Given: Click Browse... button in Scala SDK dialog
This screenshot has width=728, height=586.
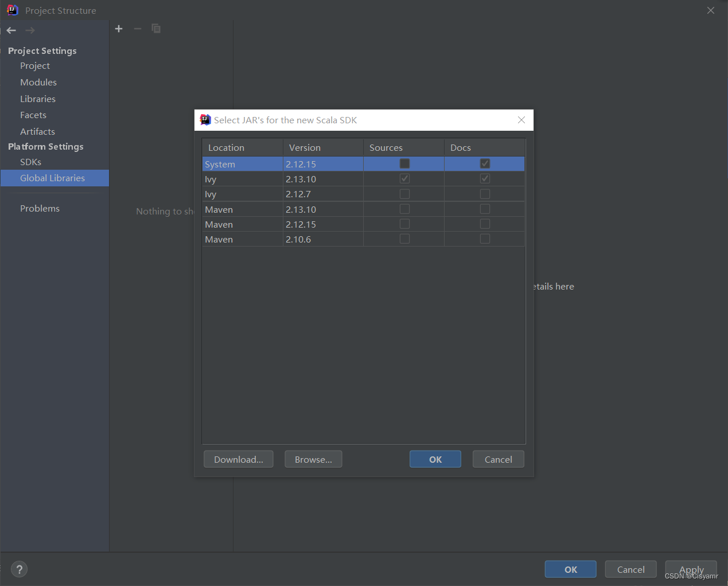Looking at the screenshot, I should 313,459.
